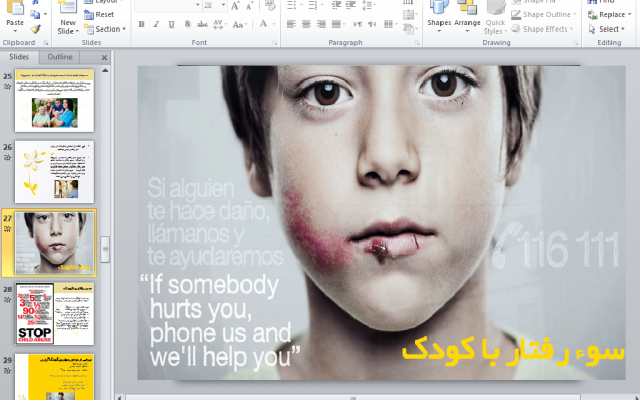640x400 pixels.
Task: Select the Format Painter brush
Action: tap(36, 29)
